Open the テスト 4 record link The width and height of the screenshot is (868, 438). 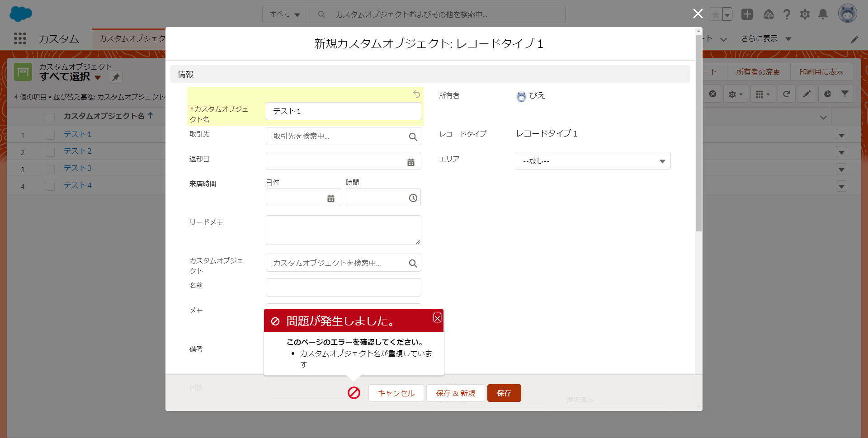[x=77, y=185]
